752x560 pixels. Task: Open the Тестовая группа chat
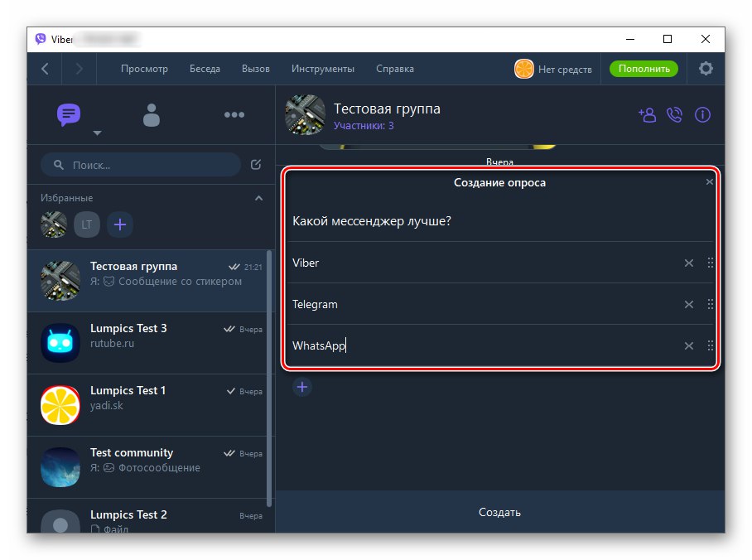(147, 281)
